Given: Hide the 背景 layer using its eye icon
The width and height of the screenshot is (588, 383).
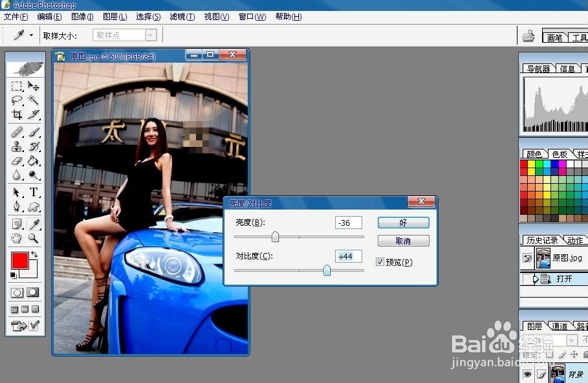Looking at the screenshot, I should tap(527, 374).
